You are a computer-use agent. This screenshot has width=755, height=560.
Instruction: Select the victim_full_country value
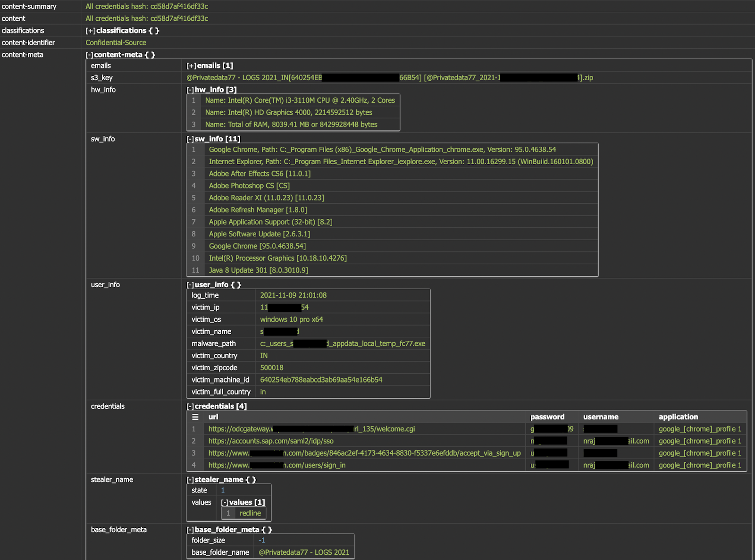[263, 393]
